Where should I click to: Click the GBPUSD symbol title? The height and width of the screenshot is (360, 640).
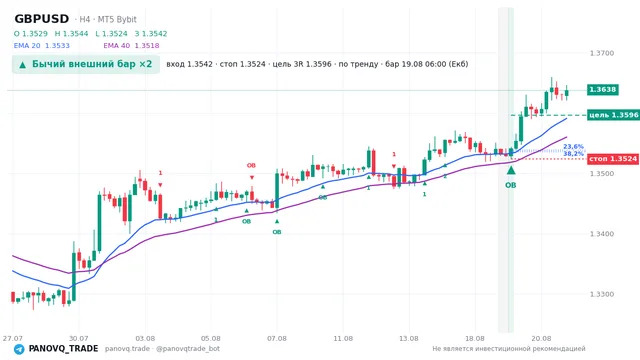coord(42,19)
